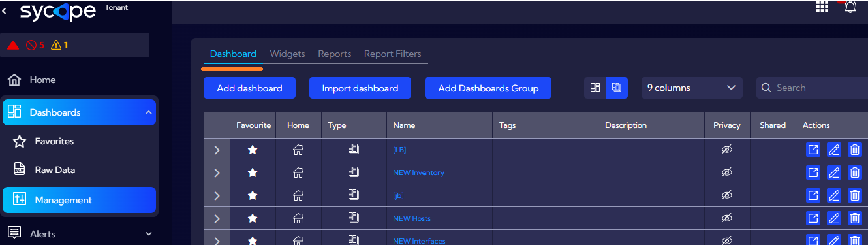Screen dimensions: 868x245
Task: Click the Add Dashboards Group button
Action: point(488,88)
